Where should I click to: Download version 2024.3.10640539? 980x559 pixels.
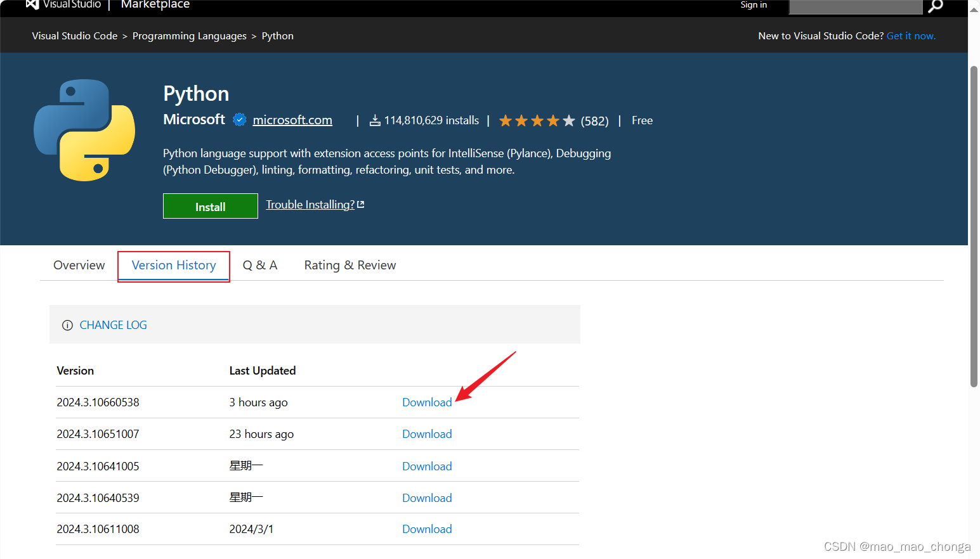[x=427, y=498]
